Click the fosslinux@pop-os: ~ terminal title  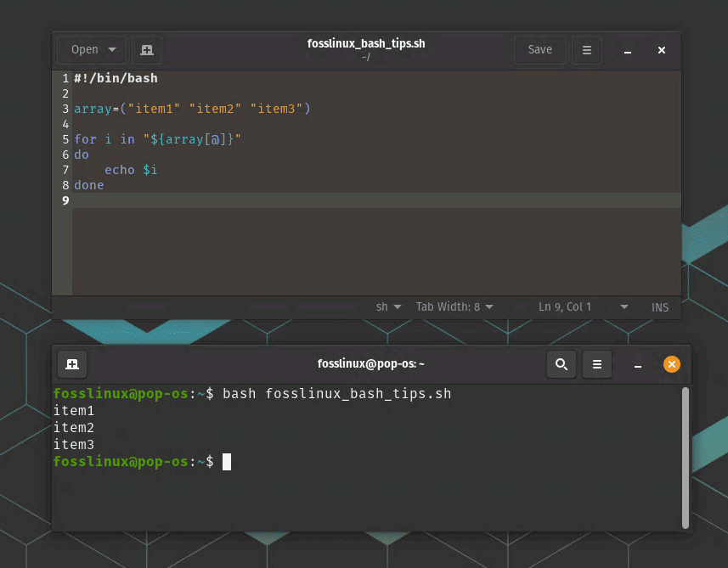pos(370,364)
